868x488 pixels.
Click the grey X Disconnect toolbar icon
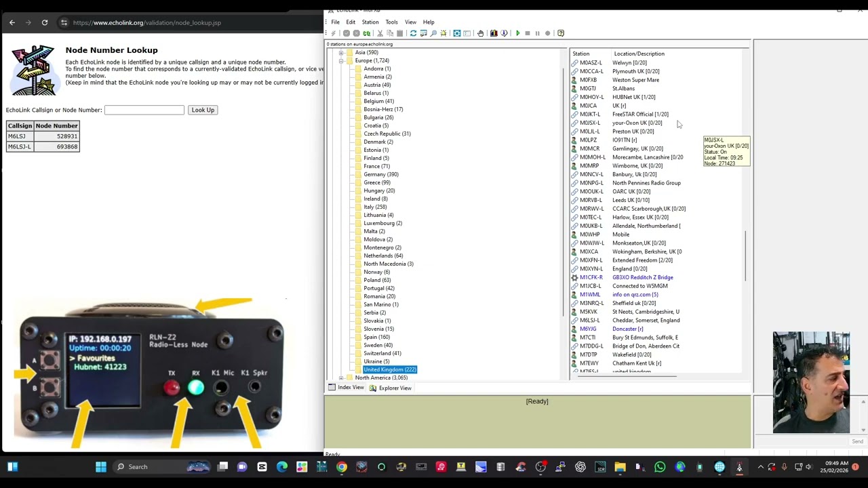[357, 33]
